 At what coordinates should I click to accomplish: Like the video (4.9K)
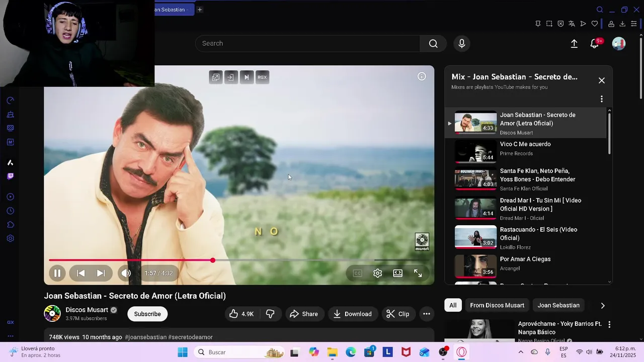(x=242, y=314)
